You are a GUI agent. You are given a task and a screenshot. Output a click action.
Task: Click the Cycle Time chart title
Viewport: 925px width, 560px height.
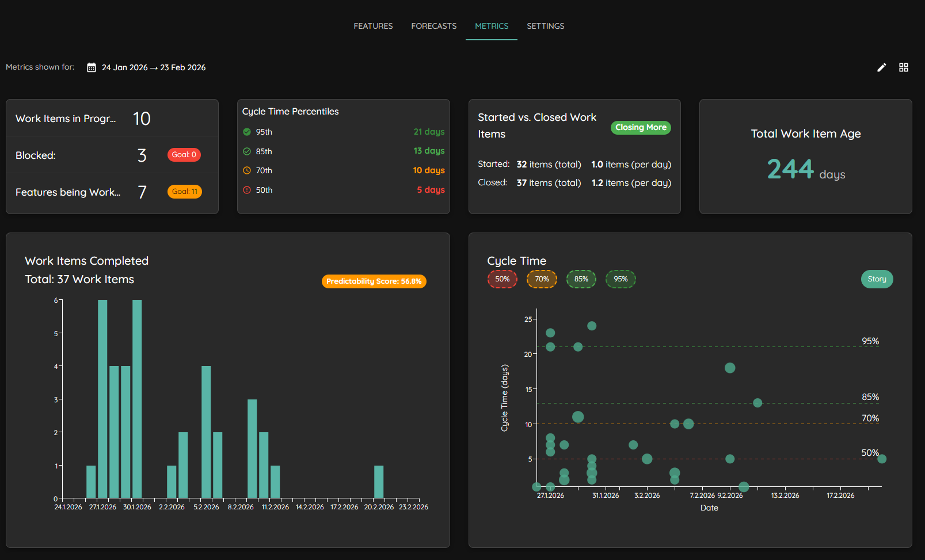click(x=517, y=261)
